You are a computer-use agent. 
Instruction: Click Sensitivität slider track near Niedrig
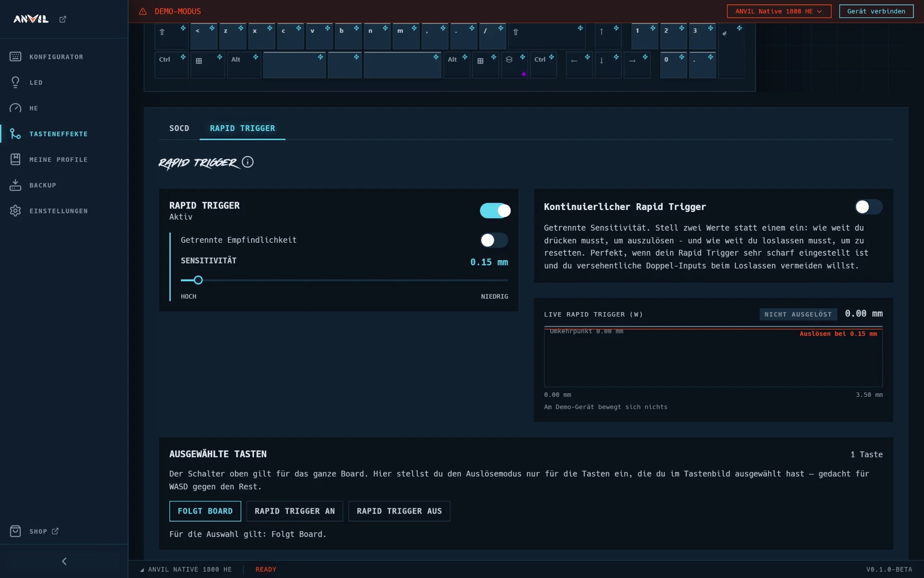click(496, 280)
